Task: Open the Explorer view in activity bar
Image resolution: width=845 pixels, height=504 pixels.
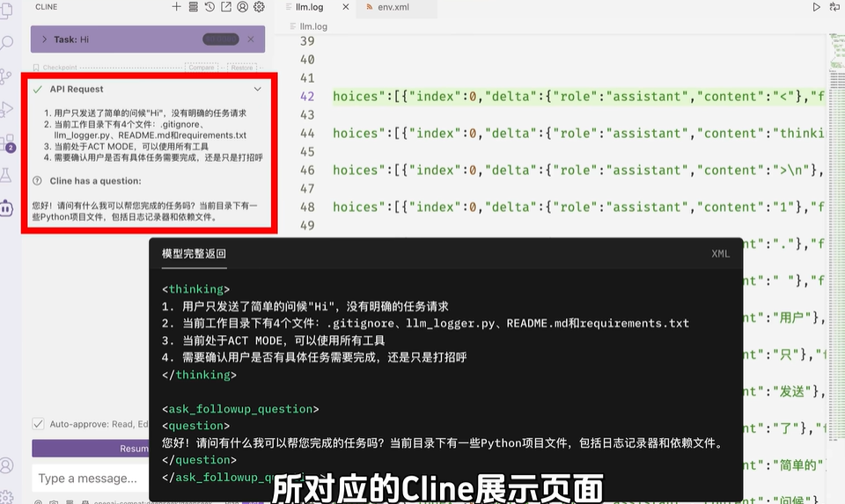Action: tap(6, 11)
